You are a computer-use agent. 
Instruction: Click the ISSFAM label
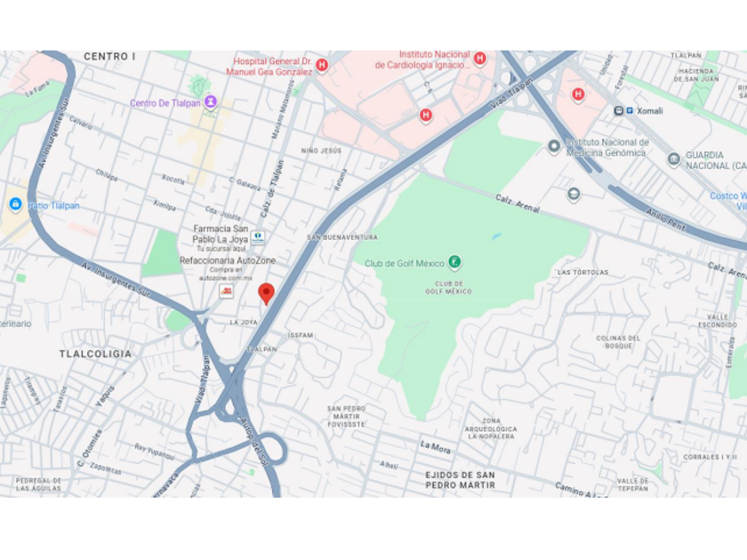pyautogui.click(x=301, y=335)
